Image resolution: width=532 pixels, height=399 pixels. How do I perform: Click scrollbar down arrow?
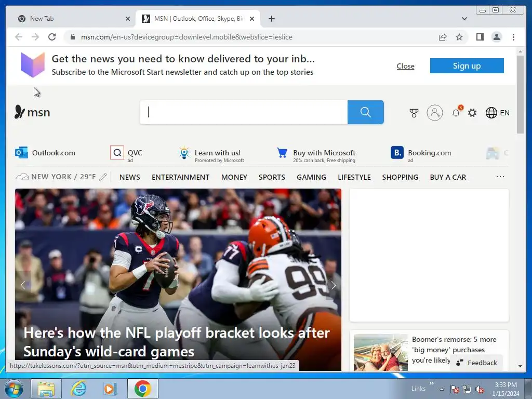520,366
